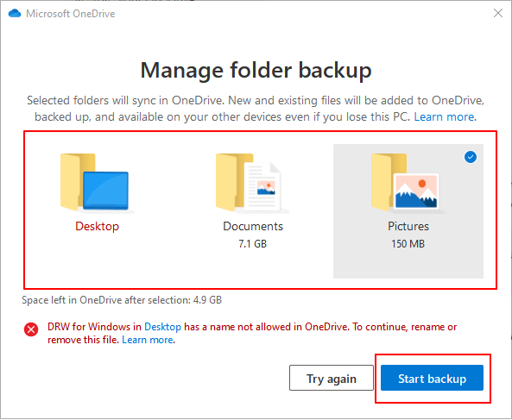Click the Try again button
Screen dimensions: 512x420
point(331,378)
